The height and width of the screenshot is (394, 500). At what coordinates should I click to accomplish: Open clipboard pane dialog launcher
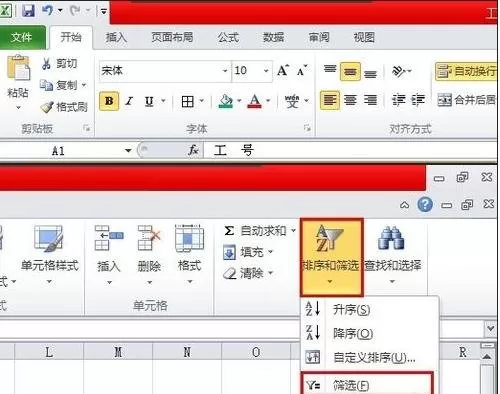[87, 128]
